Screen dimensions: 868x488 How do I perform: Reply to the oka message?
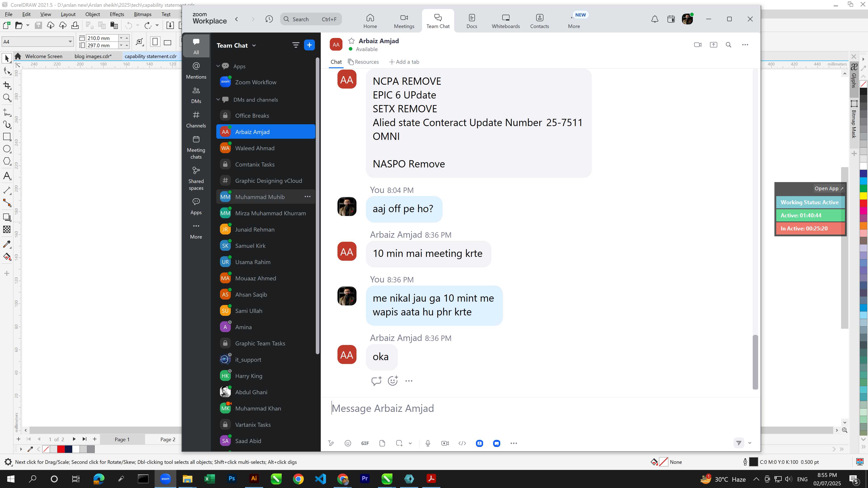[376, 381]
